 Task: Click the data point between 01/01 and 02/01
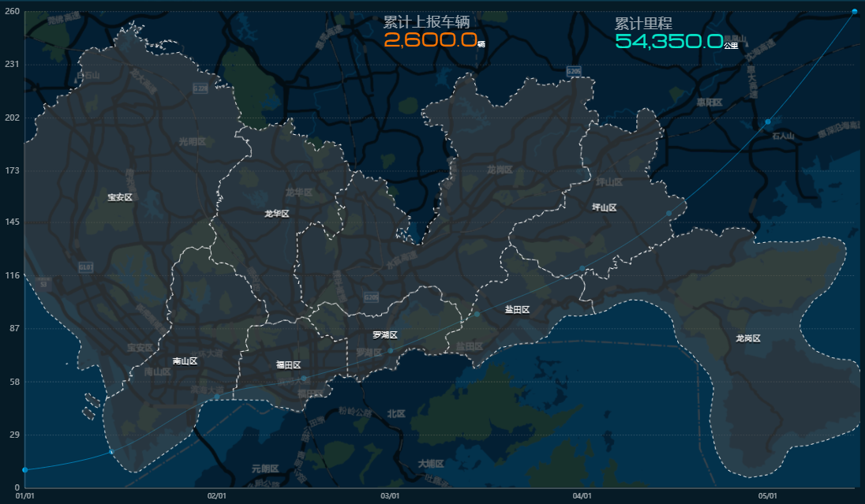tap(111, 452)
